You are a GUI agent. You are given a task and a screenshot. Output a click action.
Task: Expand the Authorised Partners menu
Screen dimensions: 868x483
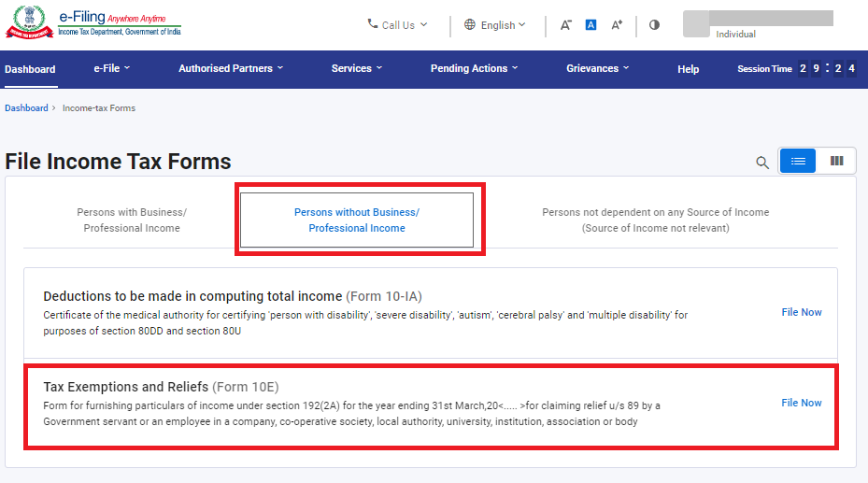click(x=231, y=68)
